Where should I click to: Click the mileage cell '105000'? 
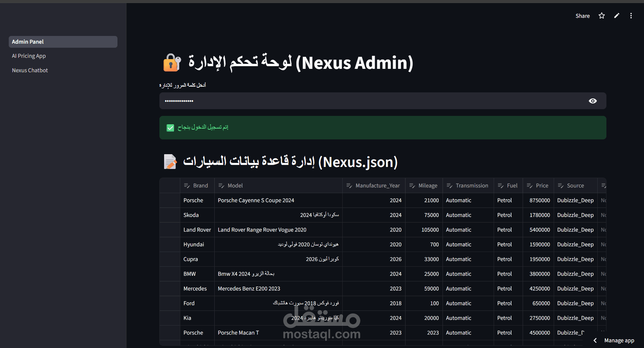click(424, 230)
